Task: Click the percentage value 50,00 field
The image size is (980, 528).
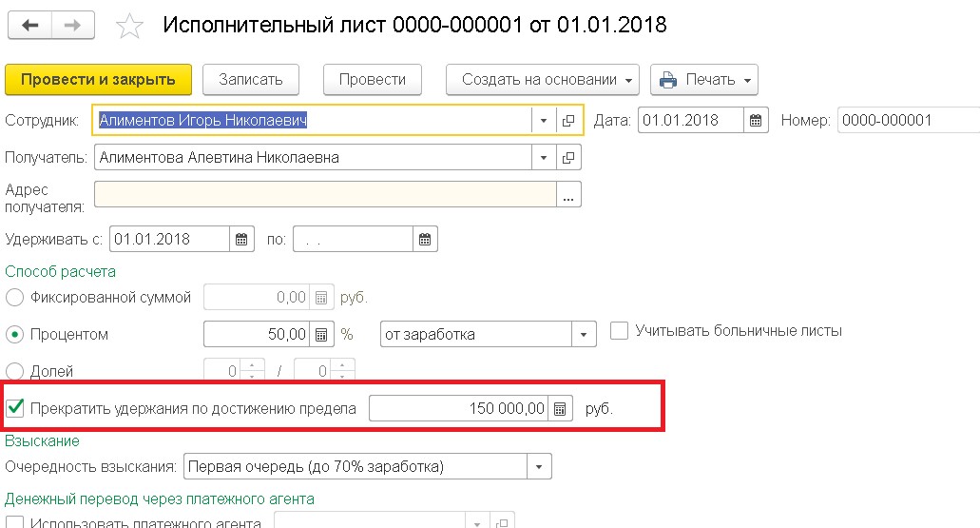Action: (x=258, y=335)
